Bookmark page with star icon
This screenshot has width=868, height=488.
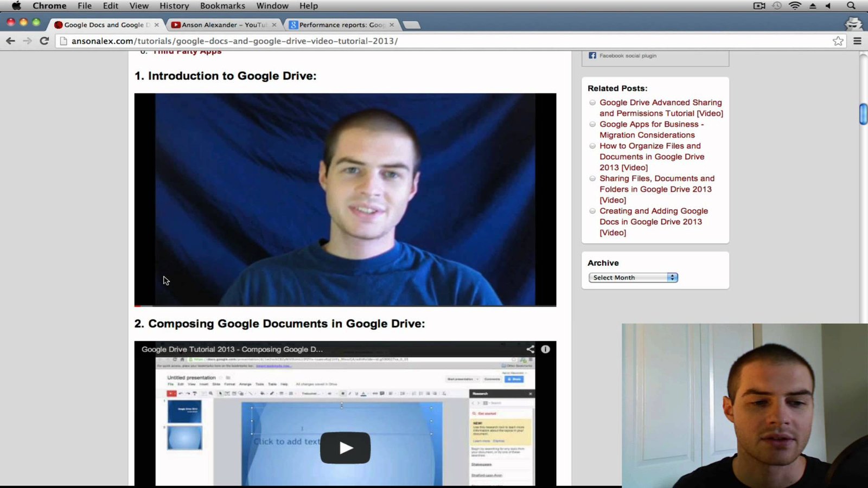point(838,41)
